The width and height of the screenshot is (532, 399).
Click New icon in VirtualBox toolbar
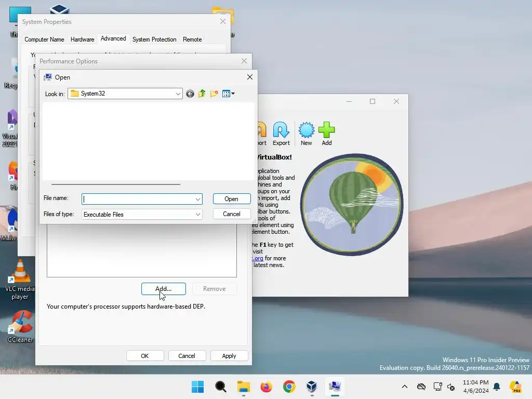(x=307, y=134)
